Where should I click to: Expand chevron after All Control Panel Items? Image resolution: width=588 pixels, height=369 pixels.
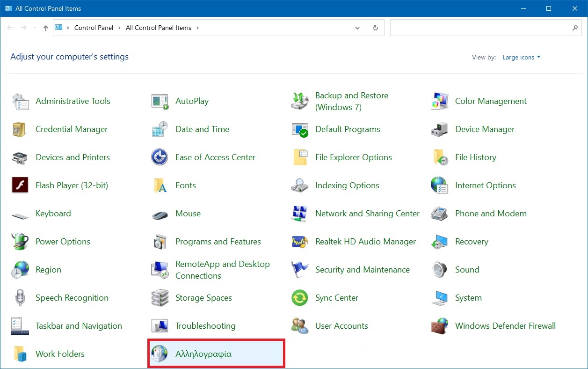(197, 28)
